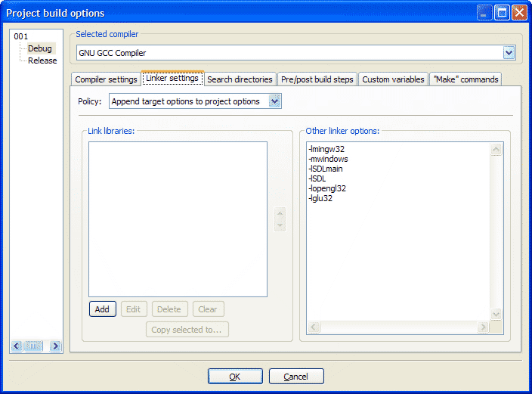Switch to "Make" commands tab
Viewport: 532px width, 394px height.
[466, 79]
